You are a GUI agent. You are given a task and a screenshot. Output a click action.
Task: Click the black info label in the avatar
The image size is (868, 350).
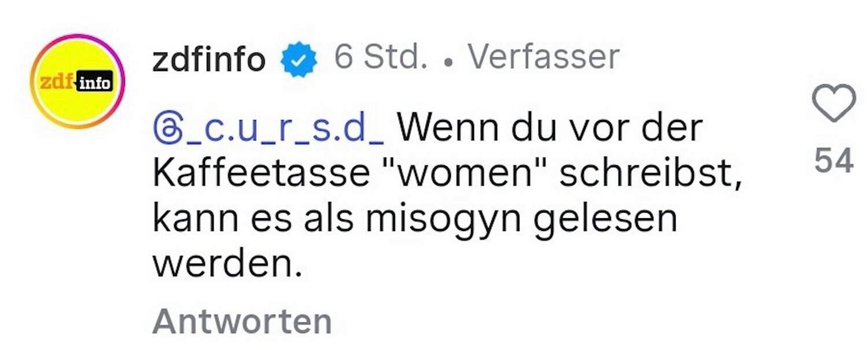(x=94, y=83)
